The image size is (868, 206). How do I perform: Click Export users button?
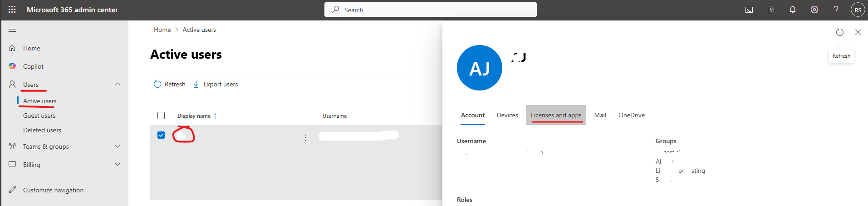click(216, 84)
